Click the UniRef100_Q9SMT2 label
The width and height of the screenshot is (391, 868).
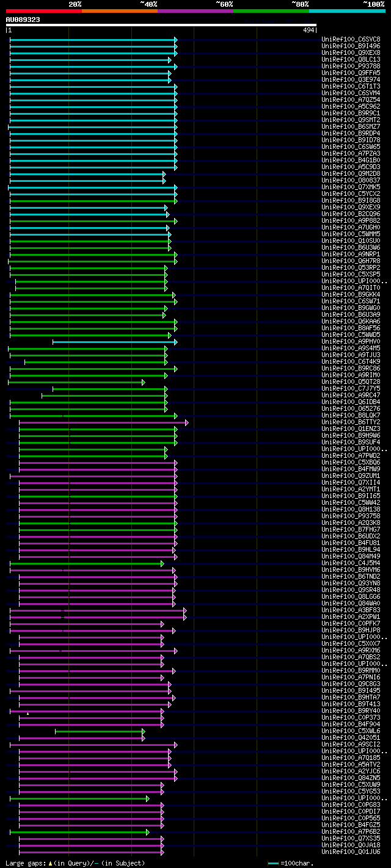click(x=351, y=120)
